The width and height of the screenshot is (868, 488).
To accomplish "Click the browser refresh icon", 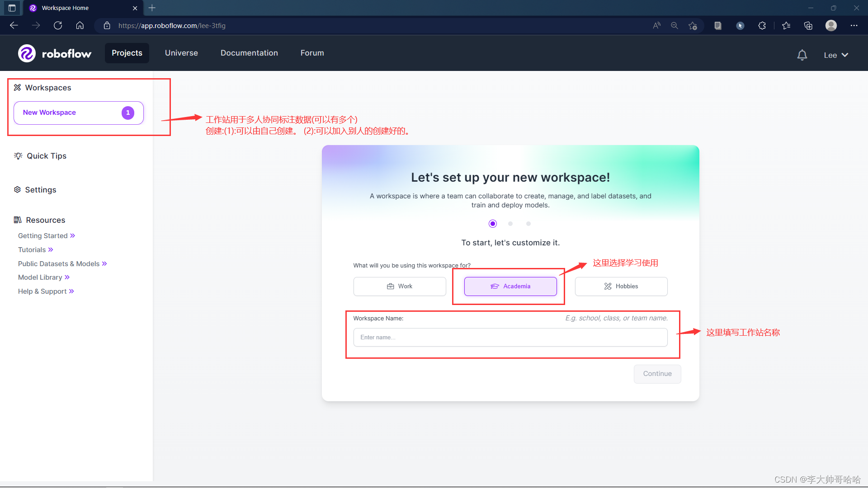I will 58,26.
